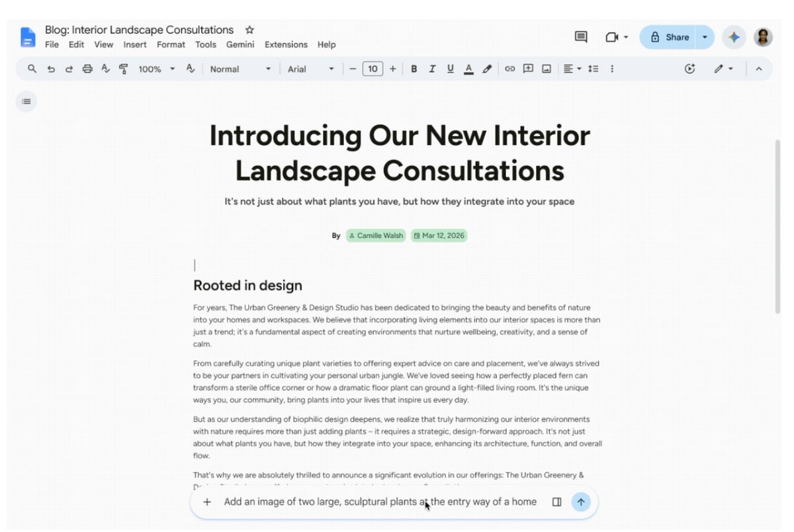Click the print icon in toolbar
794x532 pixels.
click(x=87, y=69)
